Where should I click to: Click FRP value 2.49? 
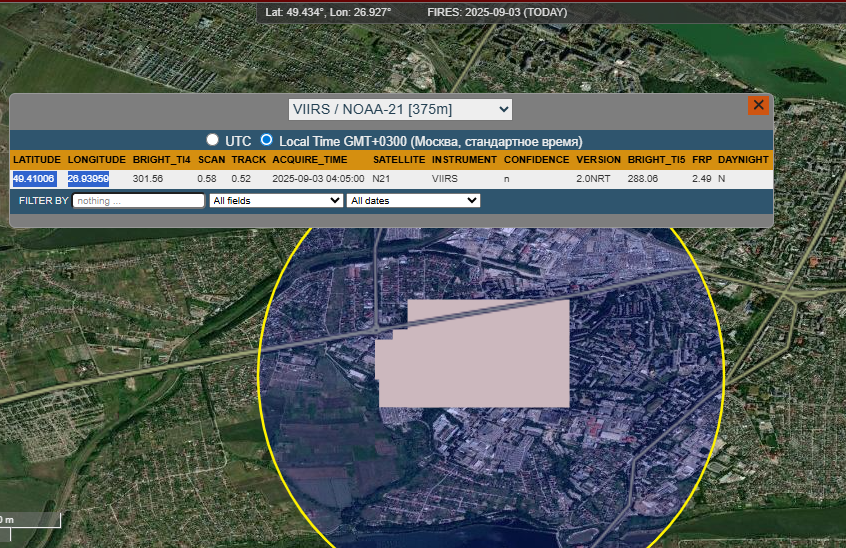pyautogui.click(x=701, y=179)
